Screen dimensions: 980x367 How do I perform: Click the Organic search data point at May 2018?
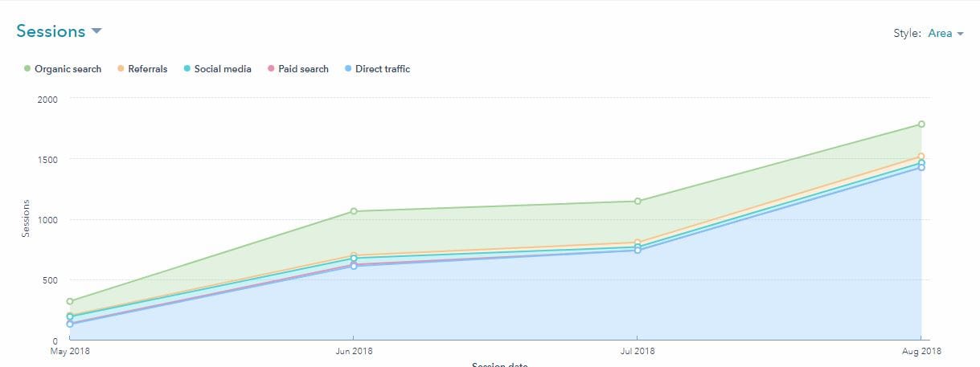pos(70,302)
